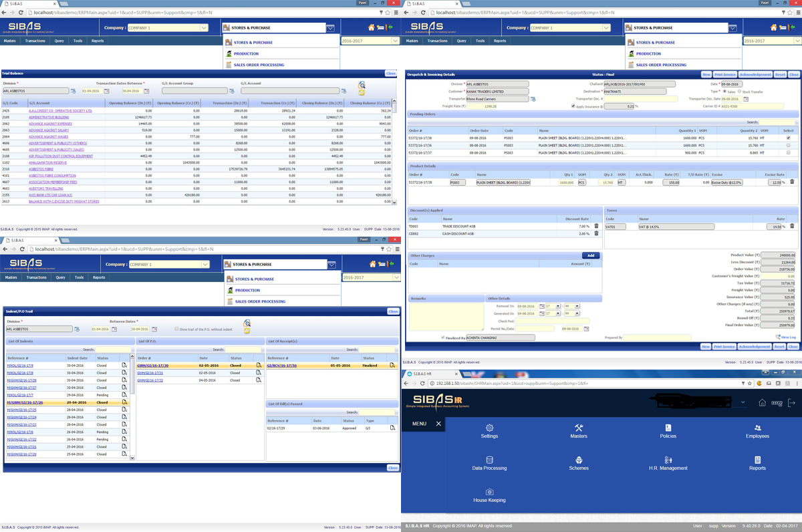Delete the VAT @ 14.5% tax row
802x532 pixels.
pyautogui.click(x=793, y=227)
